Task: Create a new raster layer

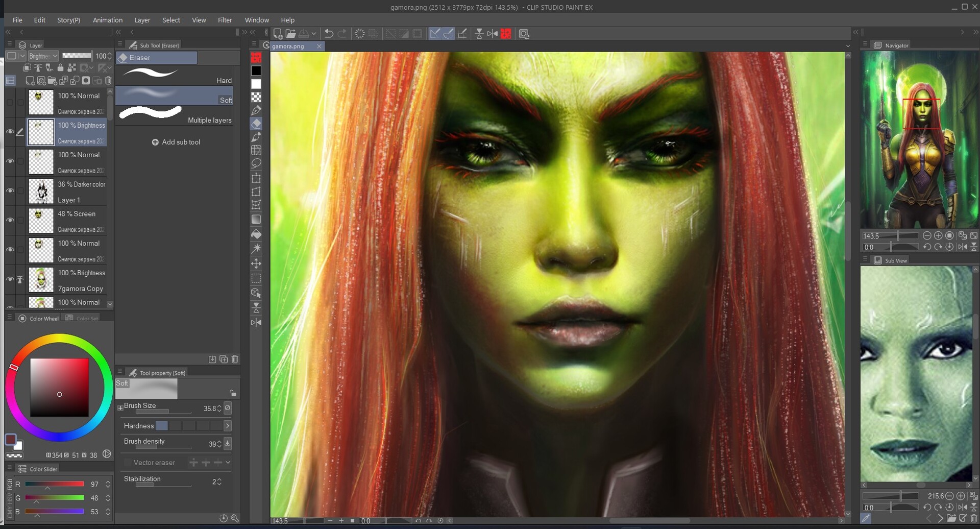Action: 30,81
